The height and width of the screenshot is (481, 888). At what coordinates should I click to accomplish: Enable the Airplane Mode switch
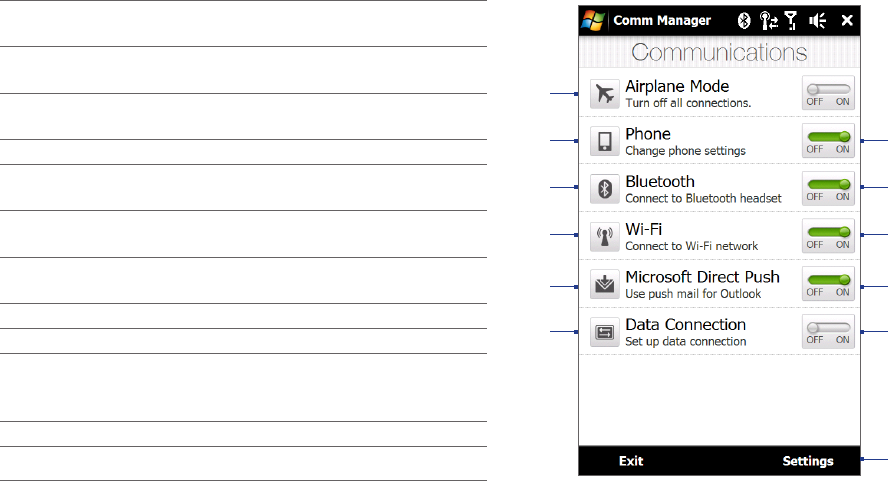pos(828,92)
